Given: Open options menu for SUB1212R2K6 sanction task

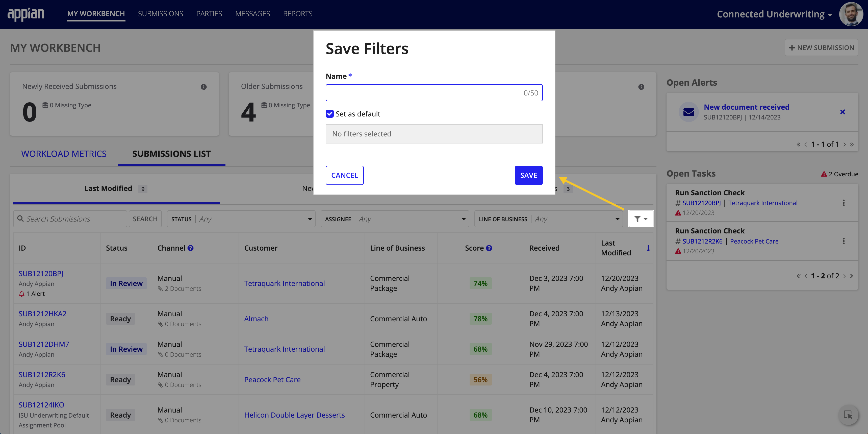Looking at the screenshot, I should [844, 241].
